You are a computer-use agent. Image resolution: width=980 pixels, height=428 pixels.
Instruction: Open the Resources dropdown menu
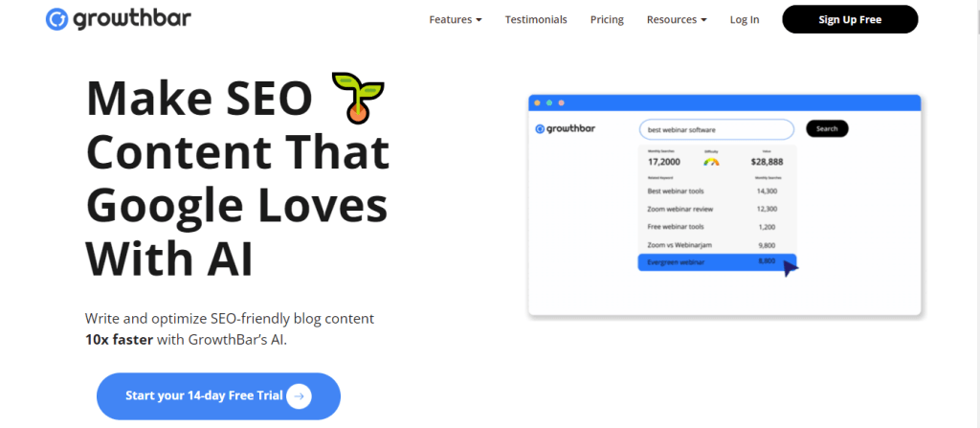pos(677,19)
